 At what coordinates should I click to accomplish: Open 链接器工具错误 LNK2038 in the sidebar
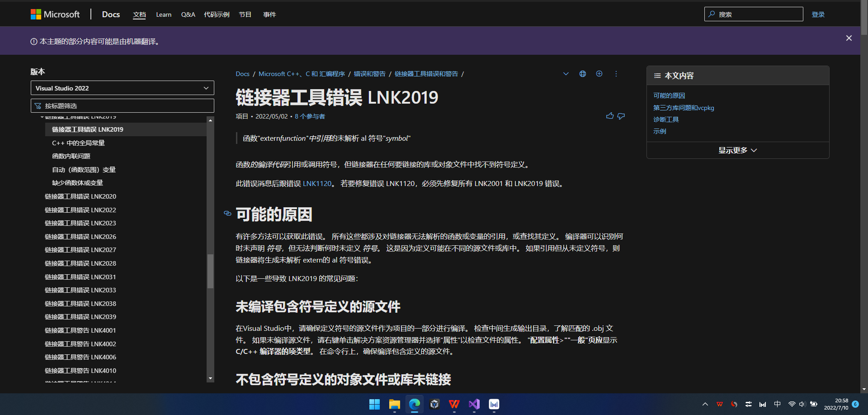(x=80, y=304)
